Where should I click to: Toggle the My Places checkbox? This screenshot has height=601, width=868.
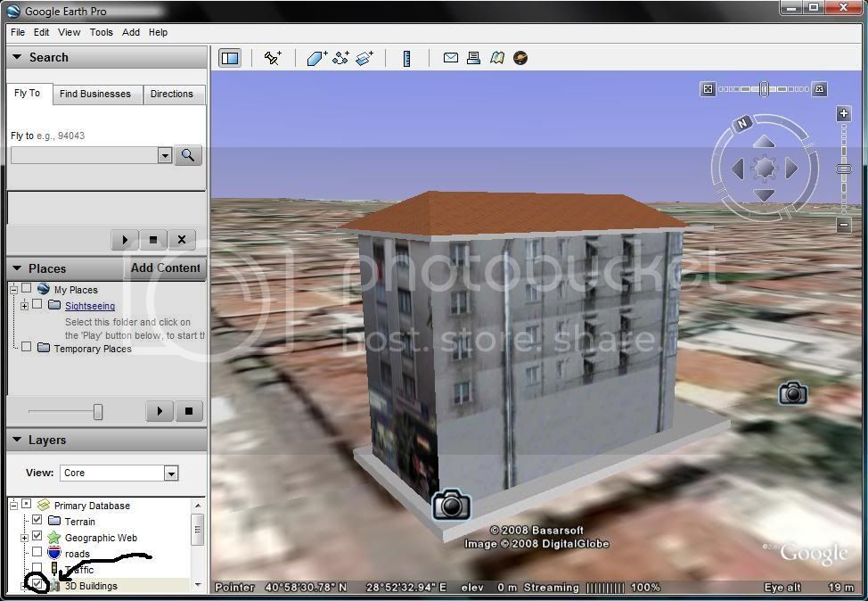26,289
